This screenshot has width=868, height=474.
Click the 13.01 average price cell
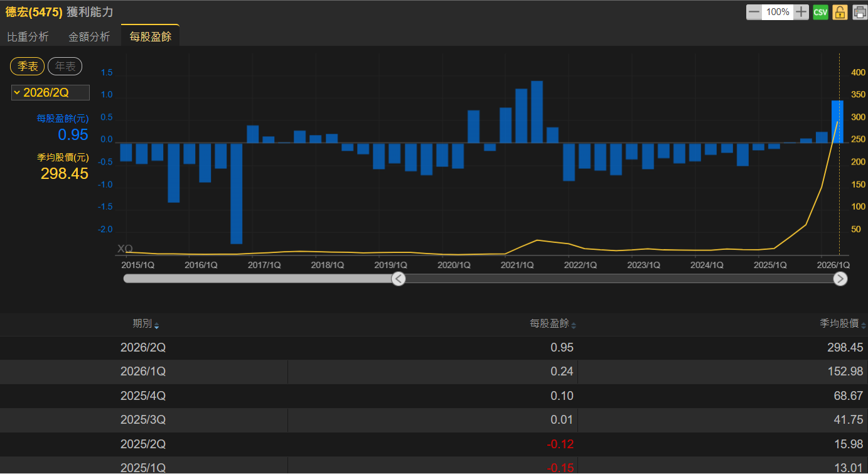click(849, 468)
